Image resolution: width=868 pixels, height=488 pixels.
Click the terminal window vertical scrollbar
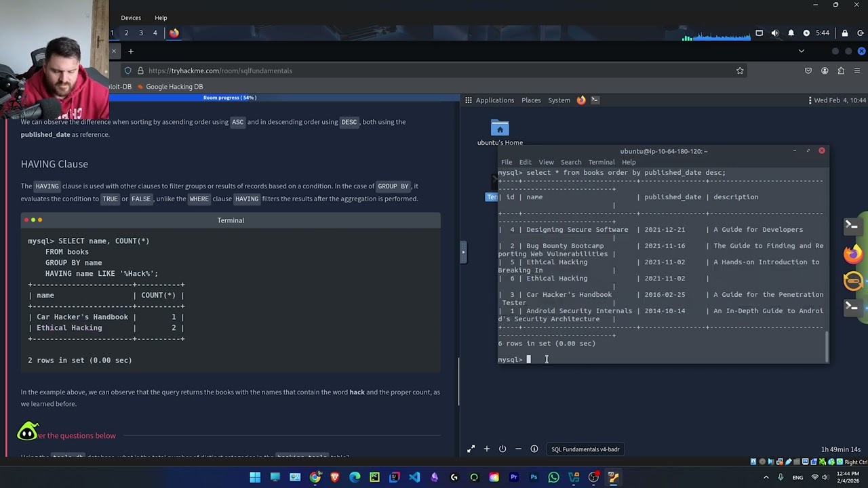pos(826,346)
